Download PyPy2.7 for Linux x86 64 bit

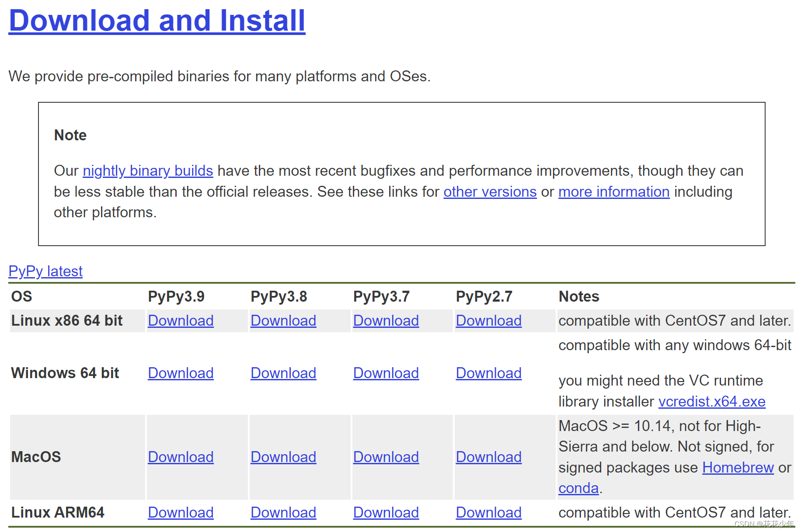489,320
